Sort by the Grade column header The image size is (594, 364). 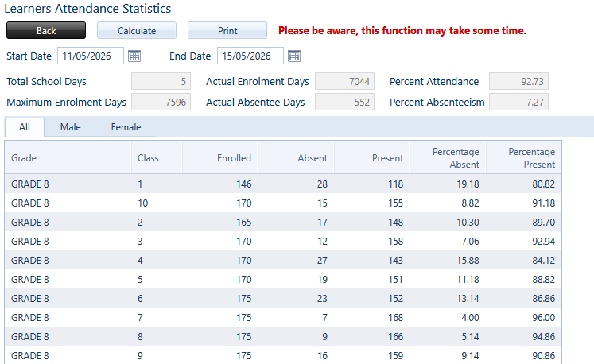pyautogui.click(x=68, y=157)
